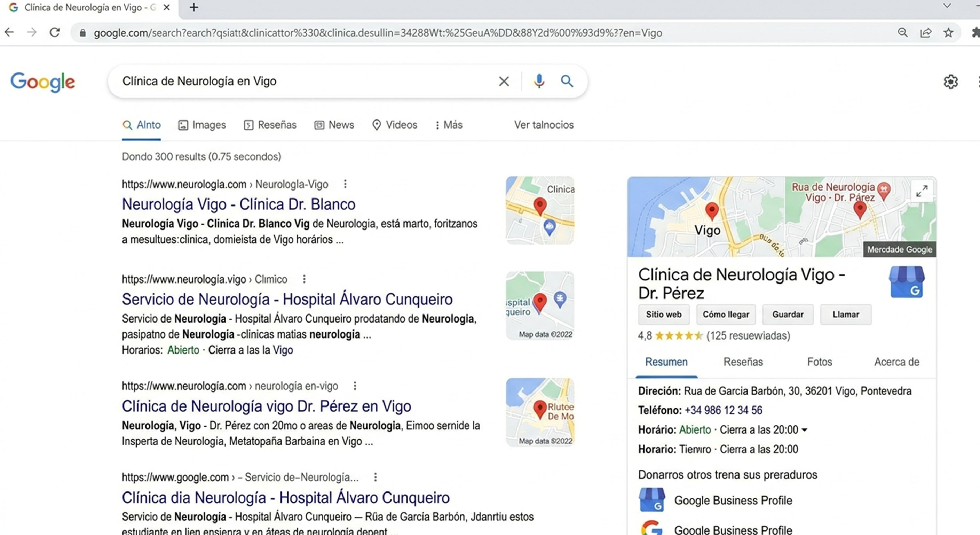Open Servicio de Neurología - Hospital Álvaro Cunqueiro result
The image size is (980, 535).
click(287, 299)
